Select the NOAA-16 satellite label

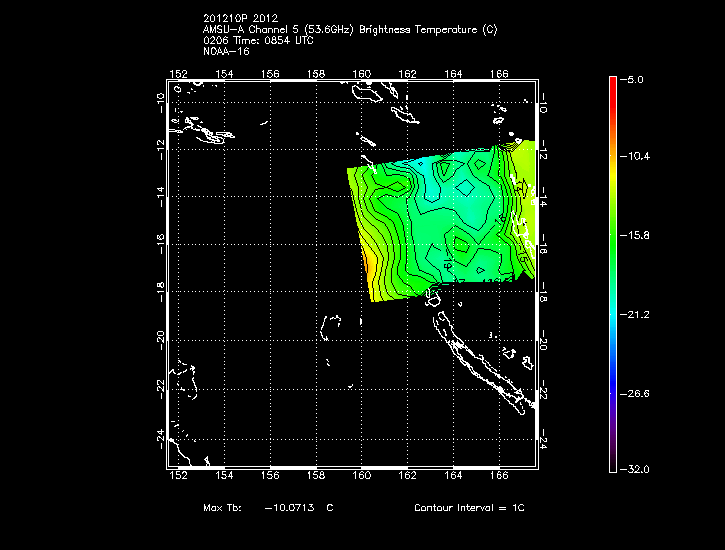226,51
